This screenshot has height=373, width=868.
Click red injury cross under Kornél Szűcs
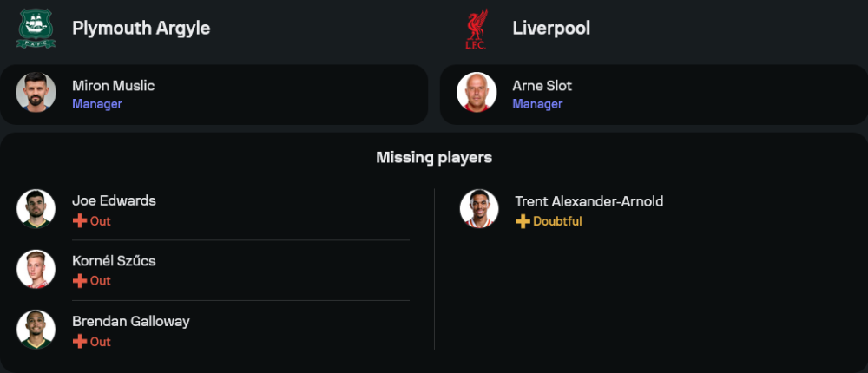80,281
